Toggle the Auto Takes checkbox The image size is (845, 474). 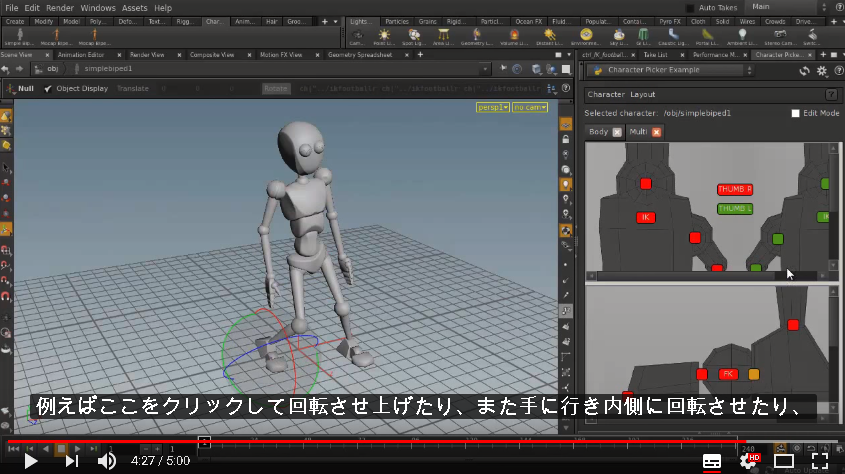[x=690, y=8]
